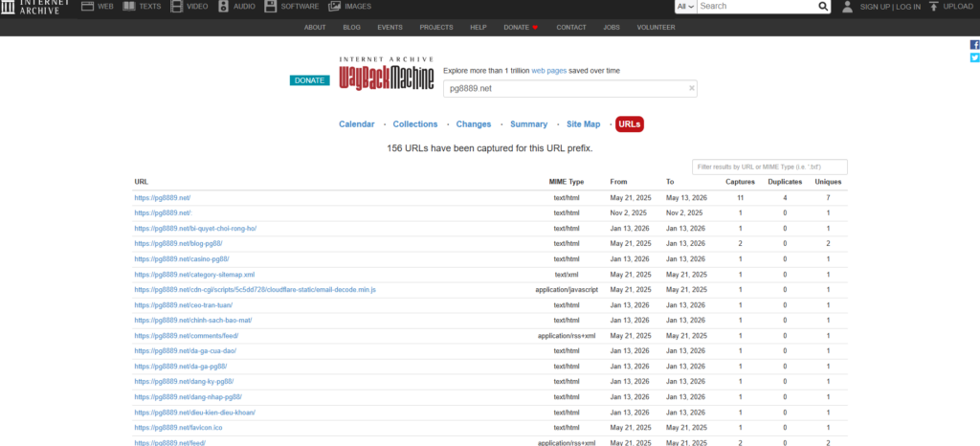Open the chinh-sach-bao-mat URL link
The width and height of the screenshot is (980, 446).
pyautogui.click(x=193, y=321)
